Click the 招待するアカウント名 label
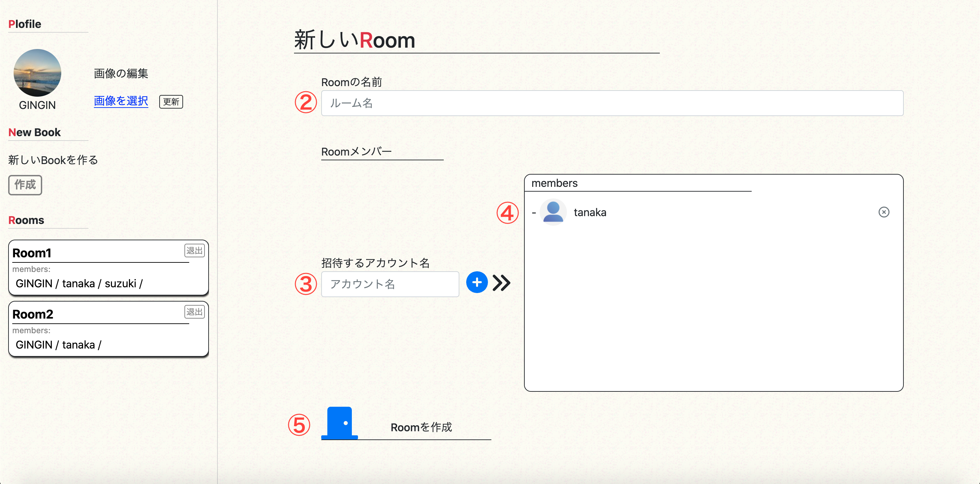The height and width of the screenshot is (484, 980). point(375,263)
